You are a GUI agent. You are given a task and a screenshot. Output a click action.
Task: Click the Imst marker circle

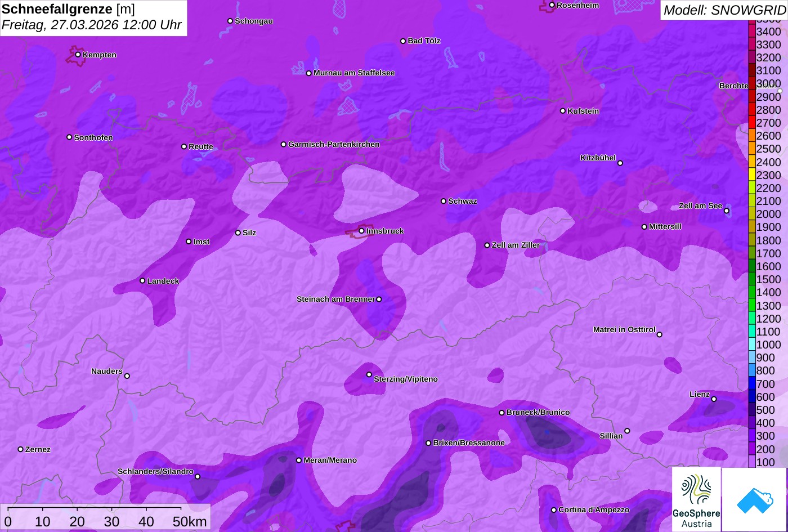[x=189, y=242]
